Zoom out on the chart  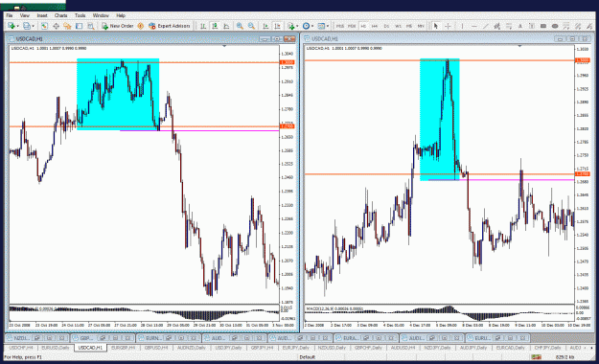pos(251,26)
